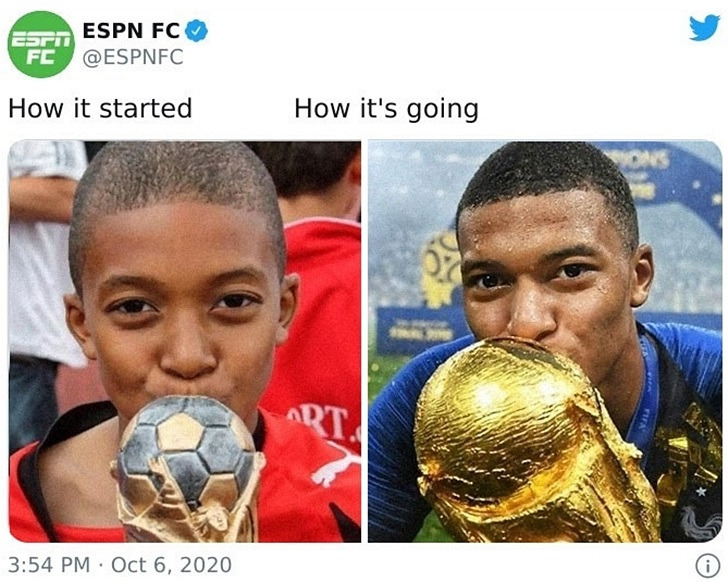
Task: Click the soccer-ball replica trophy in left photo
Action: click(188, 469)
